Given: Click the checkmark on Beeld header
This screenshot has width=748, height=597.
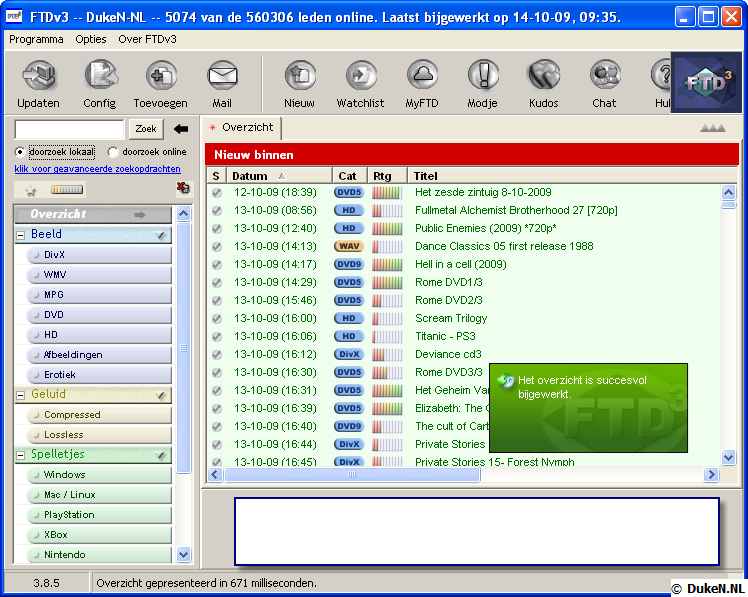Looking at the screenshot, I should [x=160, y=235].
